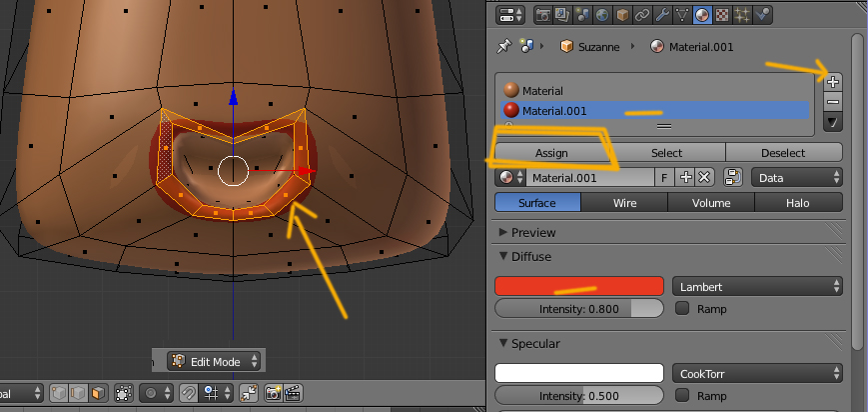The image size is (868, 412).
Task: Select the Halo material type tab
Action: (798, 202)
